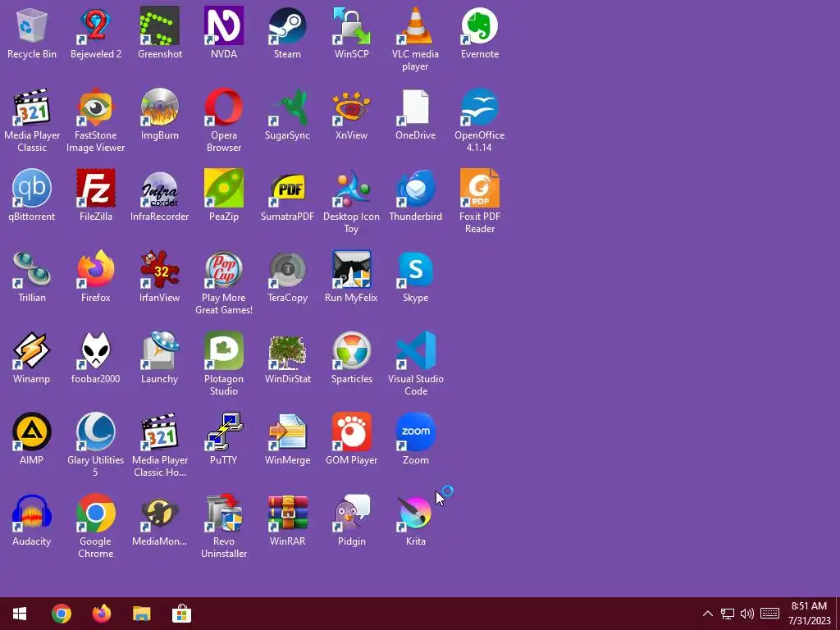Screen dimensions: 840x630
Task: Select the GOM Player icon
Action: tap(351, 431)
